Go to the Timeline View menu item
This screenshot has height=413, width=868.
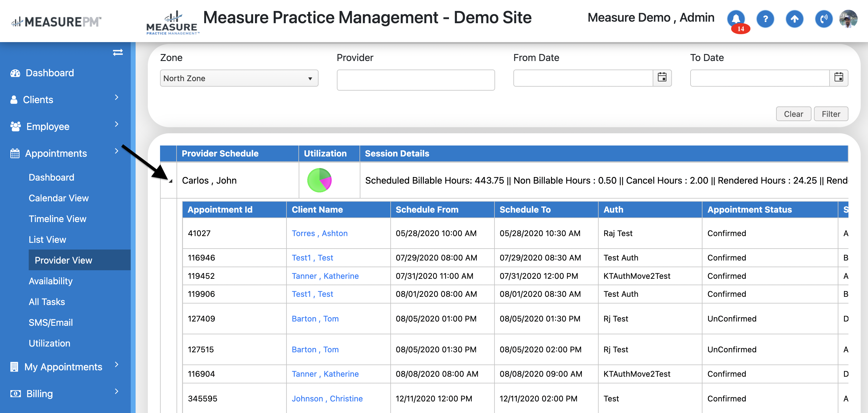pyautogui.click(x=58, y=219)
